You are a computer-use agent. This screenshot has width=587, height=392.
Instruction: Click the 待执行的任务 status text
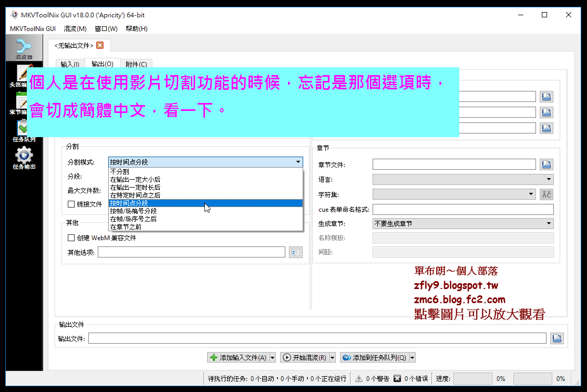pos(277,378)
